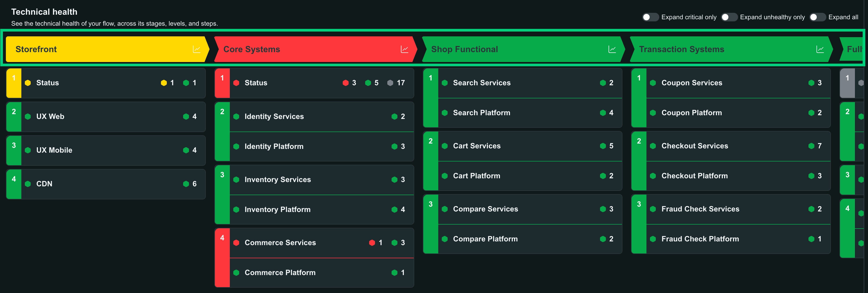Image resolution: width=868 pixels, height=293 pixels.
Task: Select Coupon Services row
Action: tap(739, 83)
